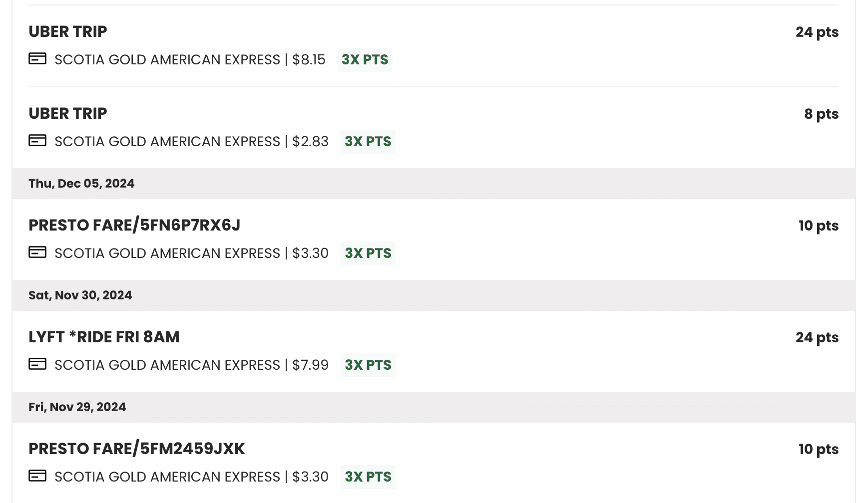Viewport: 868px width, 503px height.
Task: Click card icon under LYFT ride transaction
Action: (37, 364)
